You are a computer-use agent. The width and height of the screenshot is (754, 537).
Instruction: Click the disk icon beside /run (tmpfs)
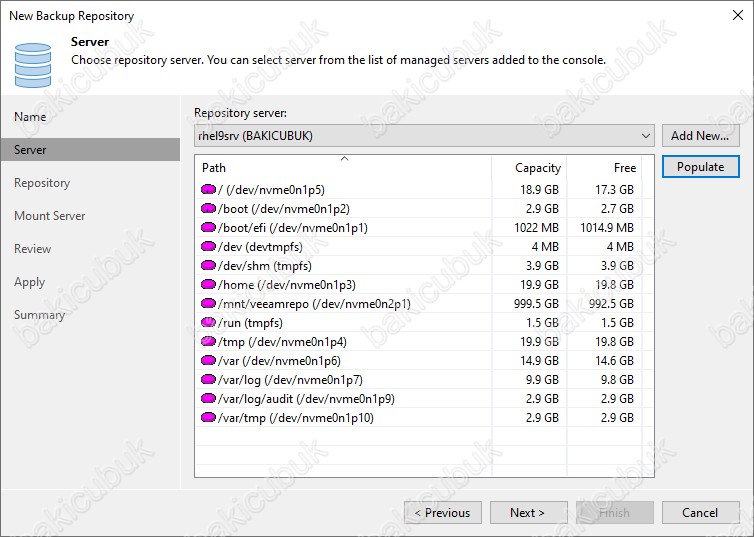pyautogui.click(x=208, y=323)
